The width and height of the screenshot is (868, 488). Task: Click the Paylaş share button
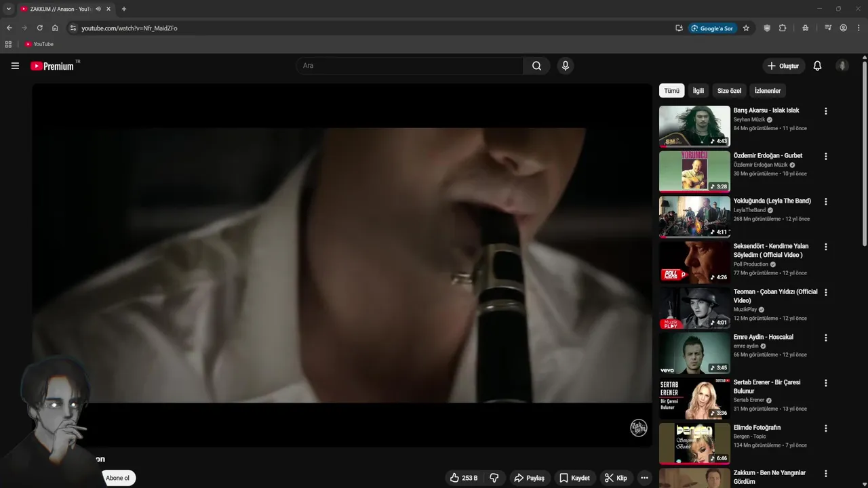pos(529,478)
